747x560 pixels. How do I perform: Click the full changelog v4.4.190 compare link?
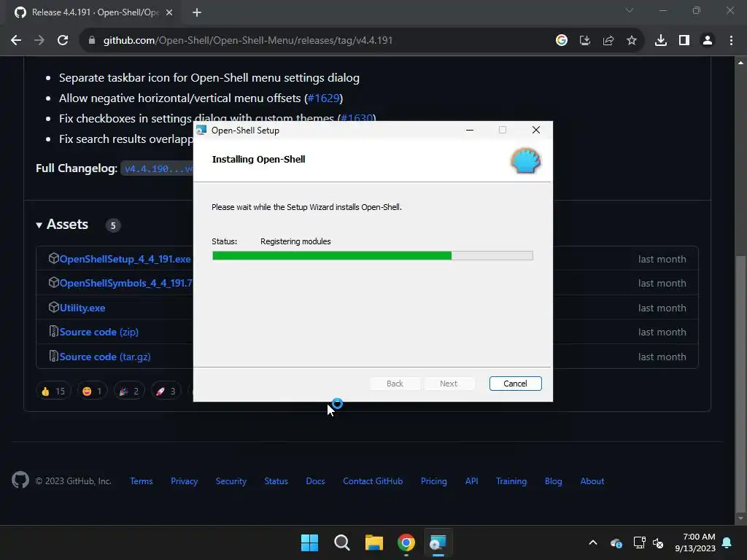158,168
